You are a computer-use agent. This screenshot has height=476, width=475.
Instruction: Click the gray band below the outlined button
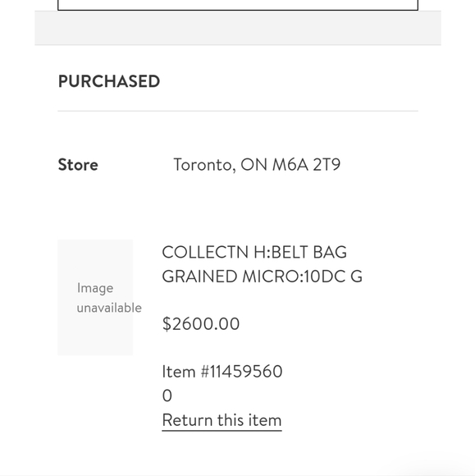point(238,28)
